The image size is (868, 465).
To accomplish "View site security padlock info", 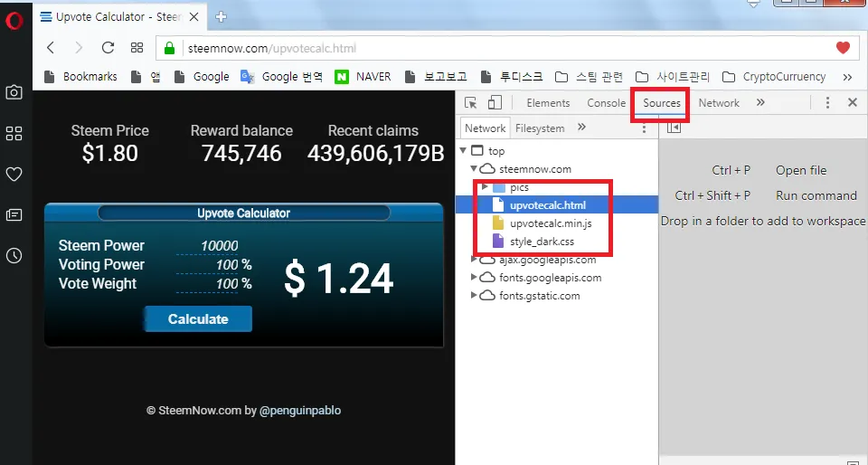I will [169, 48].
